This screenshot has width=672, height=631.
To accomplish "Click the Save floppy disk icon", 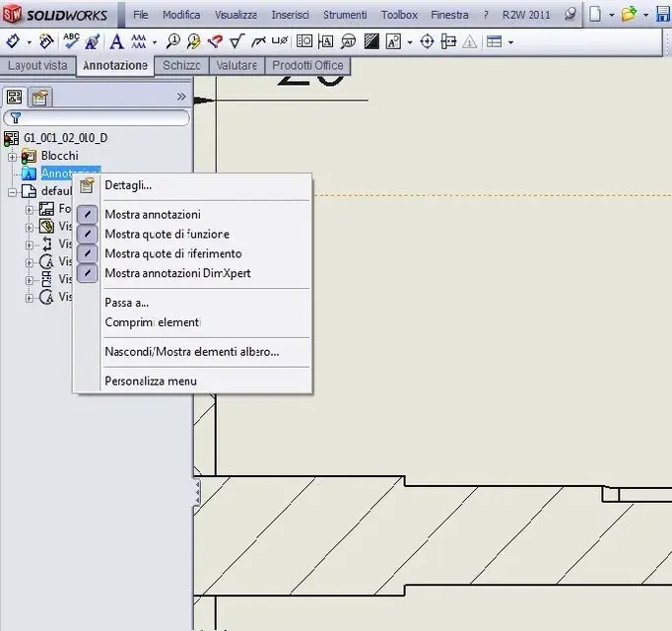I will pos(663,14).
